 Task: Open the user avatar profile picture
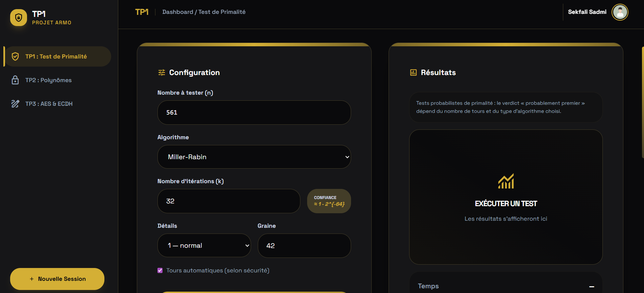pos(620,12)
